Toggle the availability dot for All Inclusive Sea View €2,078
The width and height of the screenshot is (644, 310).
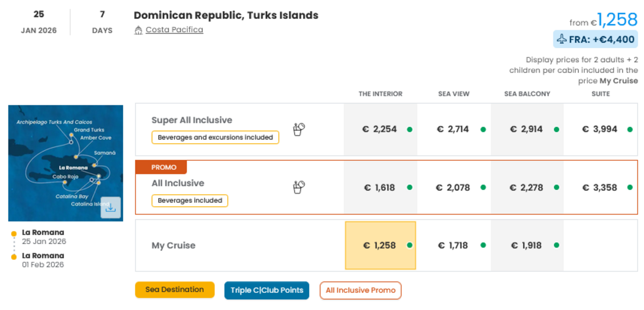click(483, 188)
